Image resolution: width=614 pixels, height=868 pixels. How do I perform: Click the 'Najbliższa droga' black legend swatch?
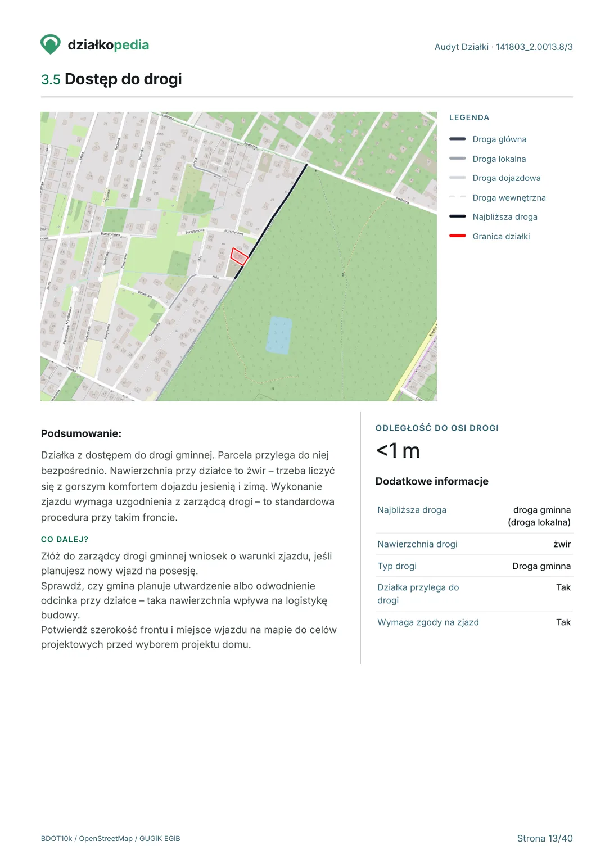[x=457, y=216]
